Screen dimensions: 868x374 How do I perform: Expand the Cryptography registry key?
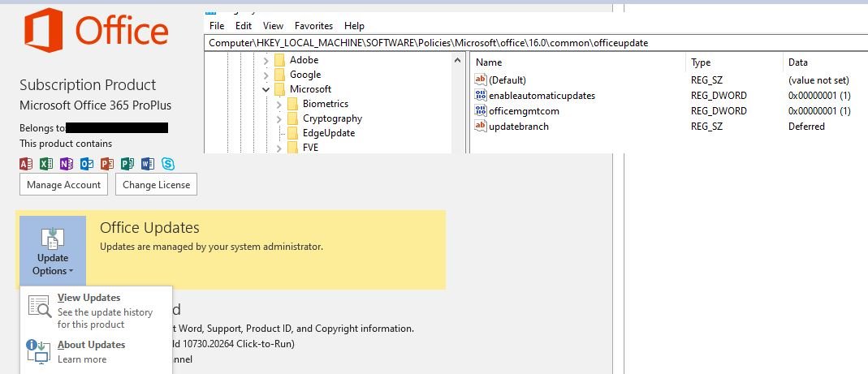tap(279, 118)
